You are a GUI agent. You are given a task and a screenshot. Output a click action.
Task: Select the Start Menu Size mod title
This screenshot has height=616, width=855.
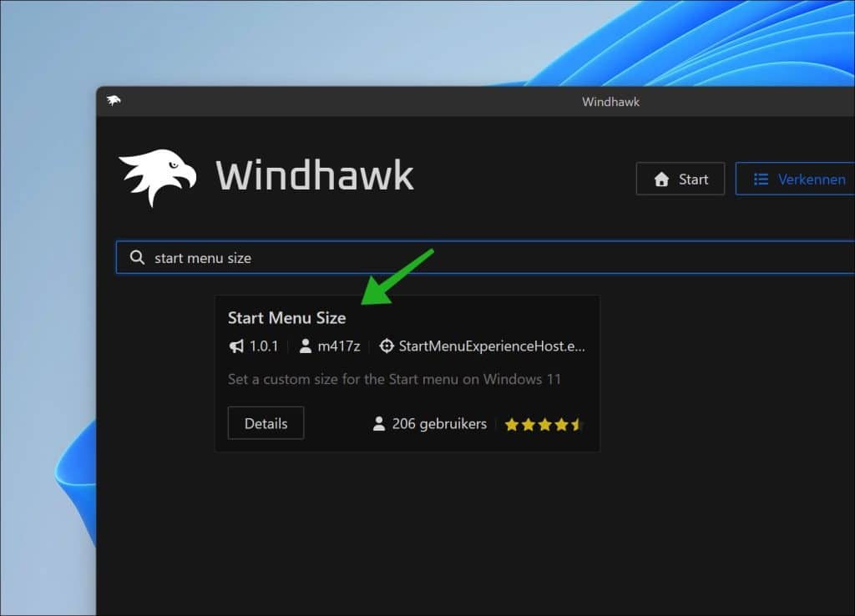tap(287, 317)
